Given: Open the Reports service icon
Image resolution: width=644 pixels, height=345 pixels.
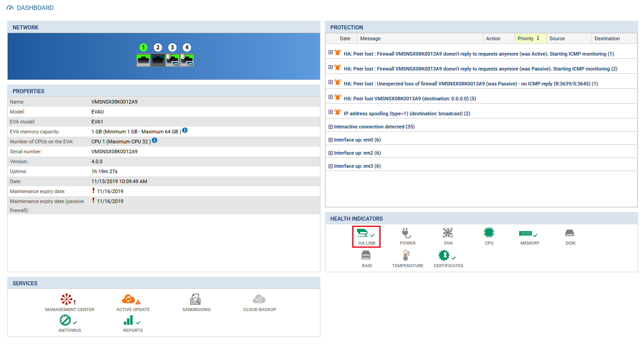Looking at the screenshot, I should tap(129, 321).
